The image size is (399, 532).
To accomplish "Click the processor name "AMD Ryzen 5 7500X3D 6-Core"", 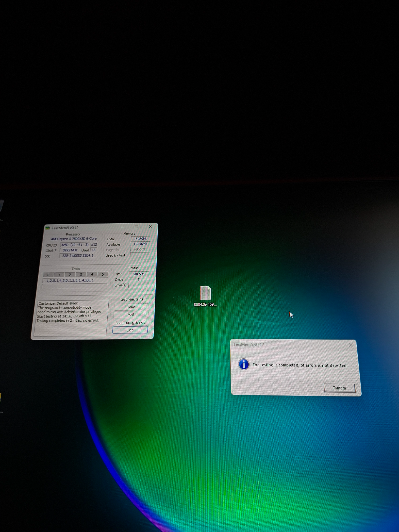I will (x=74, y=239).
